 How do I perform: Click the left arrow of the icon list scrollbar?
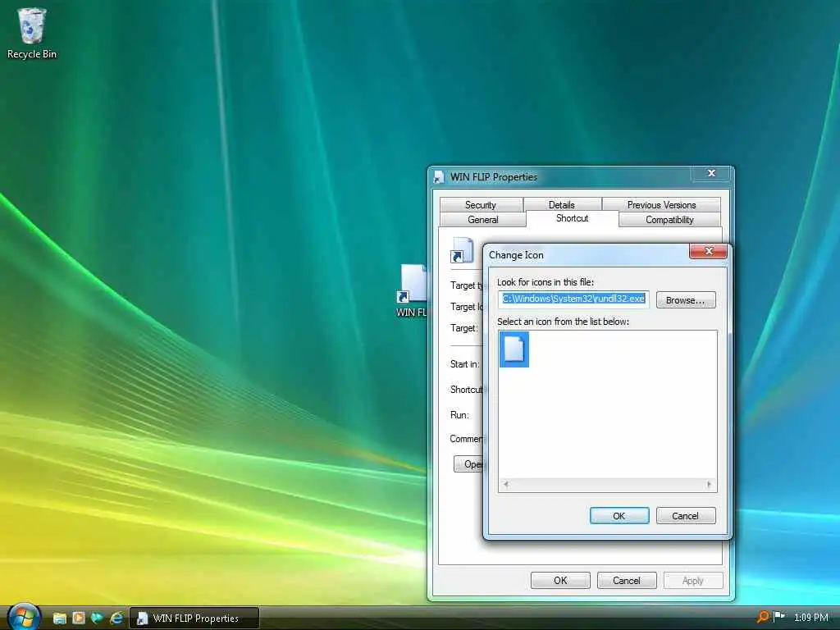click(505, 485)
